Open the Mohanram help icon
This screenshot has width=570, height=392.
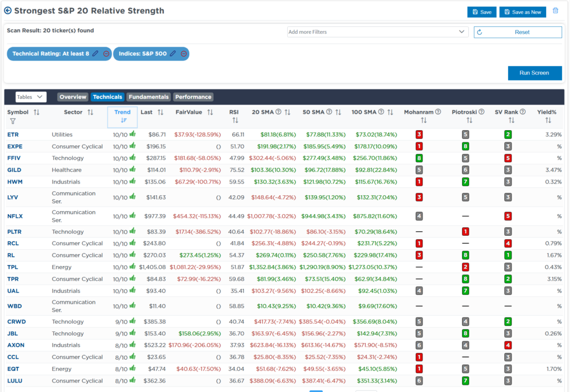coord(438,112)
